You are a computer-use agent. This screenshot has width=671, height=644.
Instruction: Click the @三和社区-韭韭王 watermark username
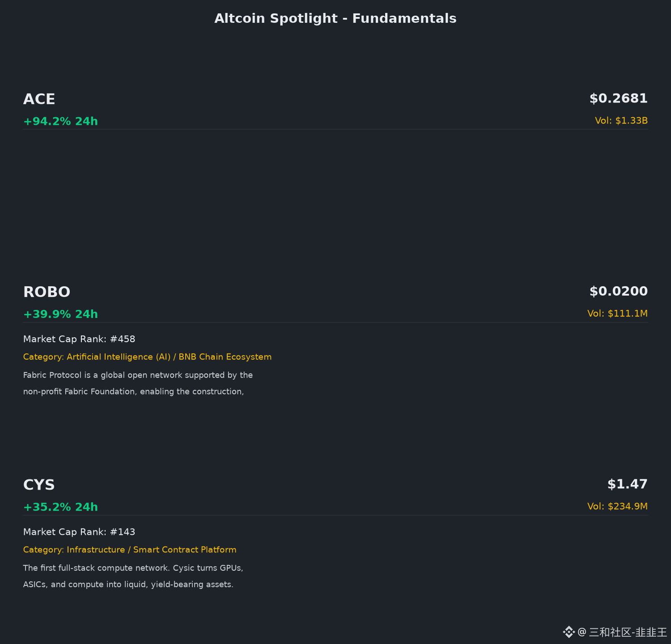coord(622,632)
